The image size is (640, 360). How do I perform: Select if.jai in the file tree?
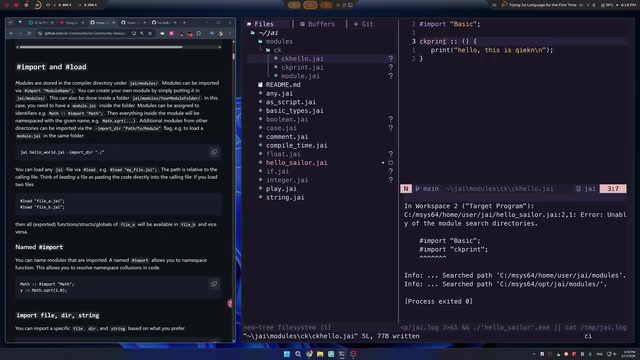pos(277,171)
